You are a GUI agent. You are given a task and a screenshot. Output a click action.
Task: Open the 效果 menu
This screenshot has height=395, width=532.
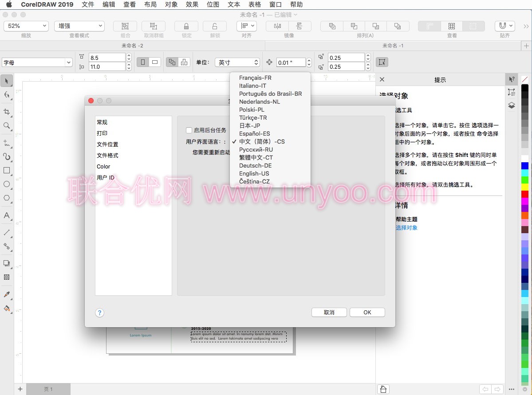point(192,4)
